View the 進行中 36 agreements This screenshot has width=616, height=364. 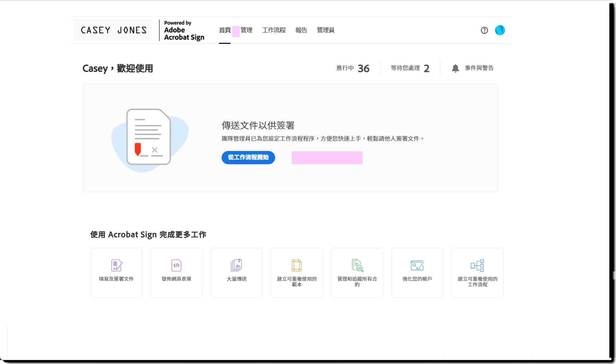(x=353, y=68)
